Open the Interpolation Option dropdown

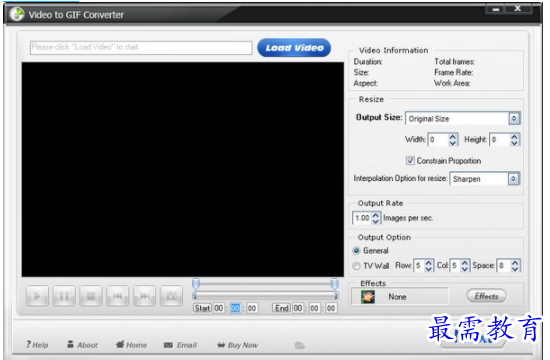point(513,179)
